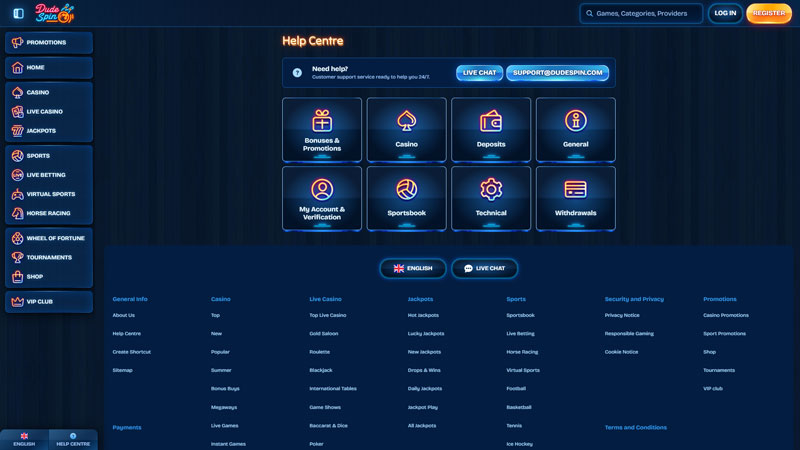Open the Drops & Wins footer link
This screenshot has width=800, height=450.
tap(424, 370)
